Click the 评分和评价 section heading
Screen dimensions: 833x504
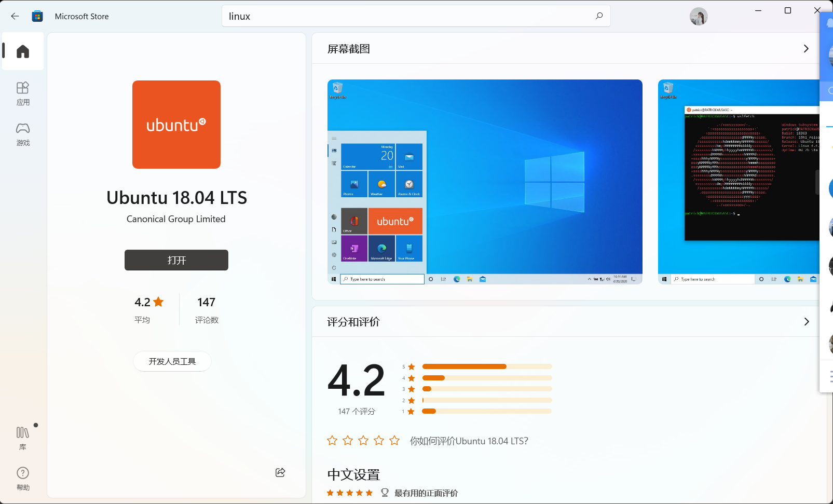(x=353, y=322)
